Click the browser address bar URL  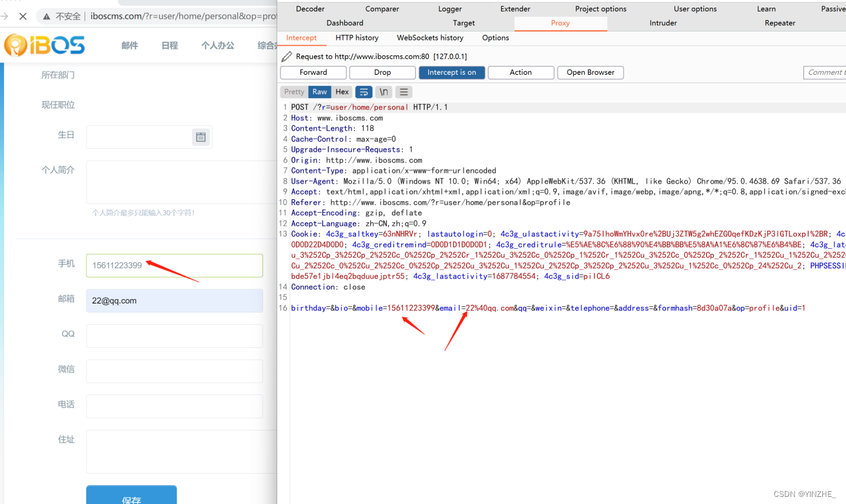click(x=184, y=16)
